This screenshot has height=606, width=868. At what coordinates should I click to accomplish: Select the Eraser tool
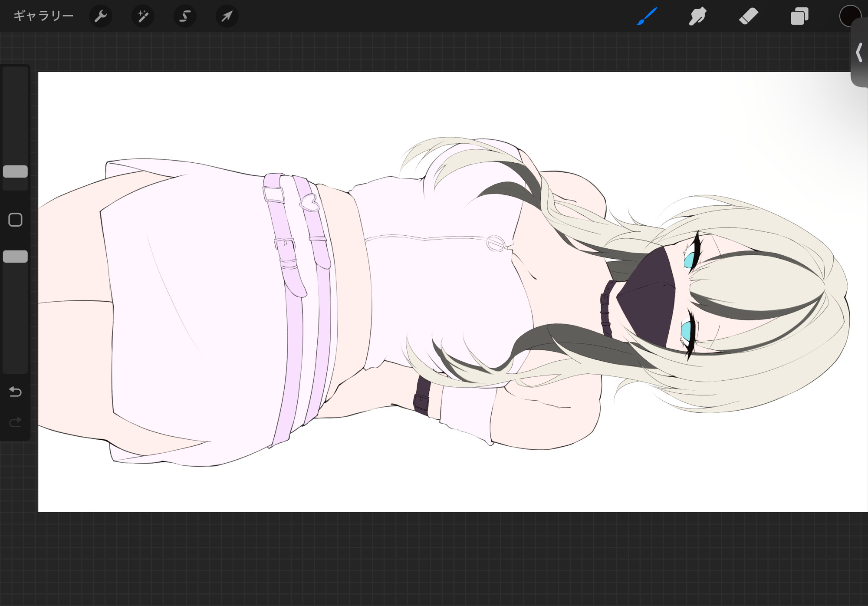(x=749, y=16)
